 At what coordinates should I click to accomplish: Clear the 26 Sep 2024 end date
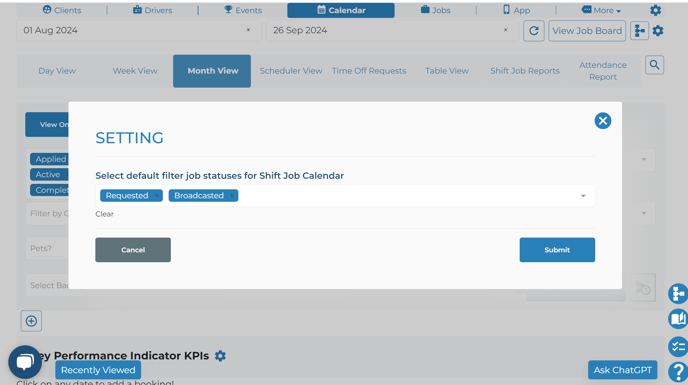(505, 30)
